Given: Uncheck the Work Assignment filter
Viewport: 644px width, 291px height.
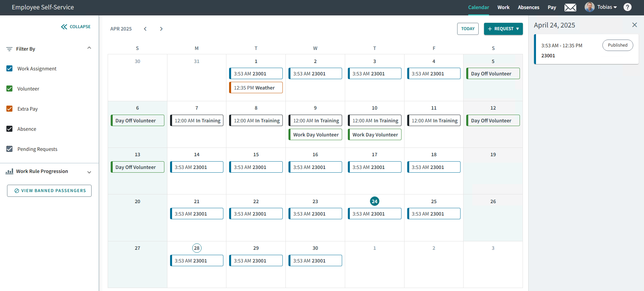Looking at the screenshot, I should click(10, 68).
